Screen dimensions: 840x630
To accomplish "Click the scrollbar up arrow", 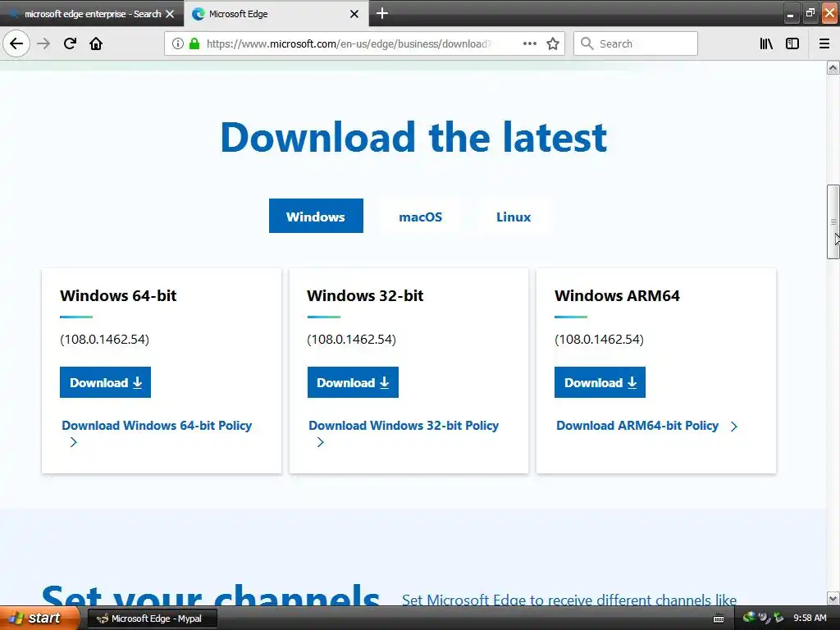I will 833,67.
